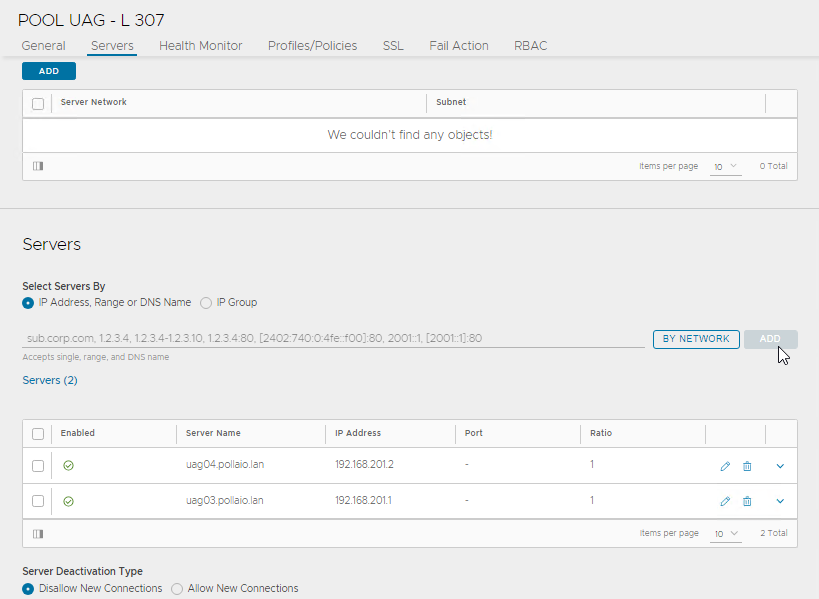The width and height of the screenshot is (819, 599).
Task: Switch to the Fail Action tab
Action: pyautogui.click(x=459, y=46)
